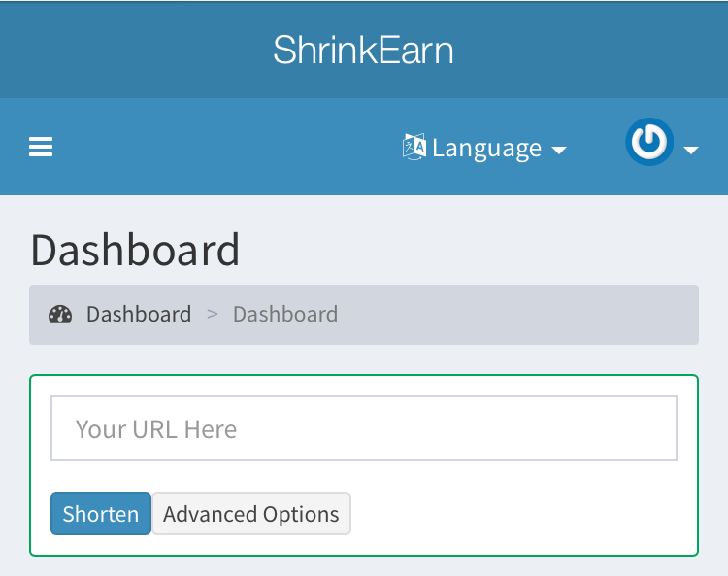Click the Shorten button
728x576 pixels.
tap(101, 514)
